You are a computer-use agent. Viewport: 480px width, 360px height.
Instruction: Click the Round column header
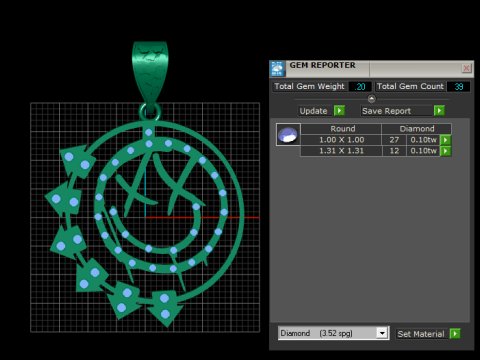341,129
